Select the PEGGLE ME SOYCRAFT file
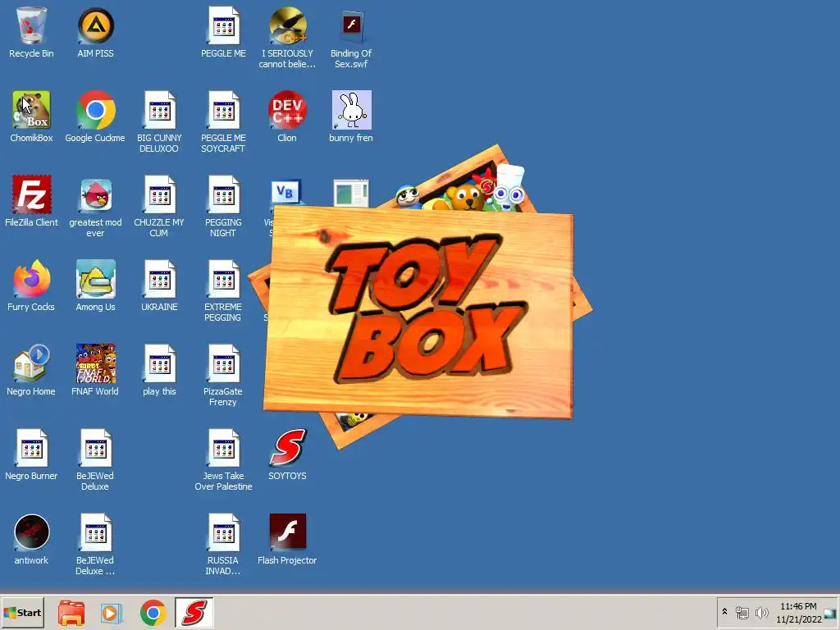The height and width of the screenshot is (630, 840). tap(223, 110)
